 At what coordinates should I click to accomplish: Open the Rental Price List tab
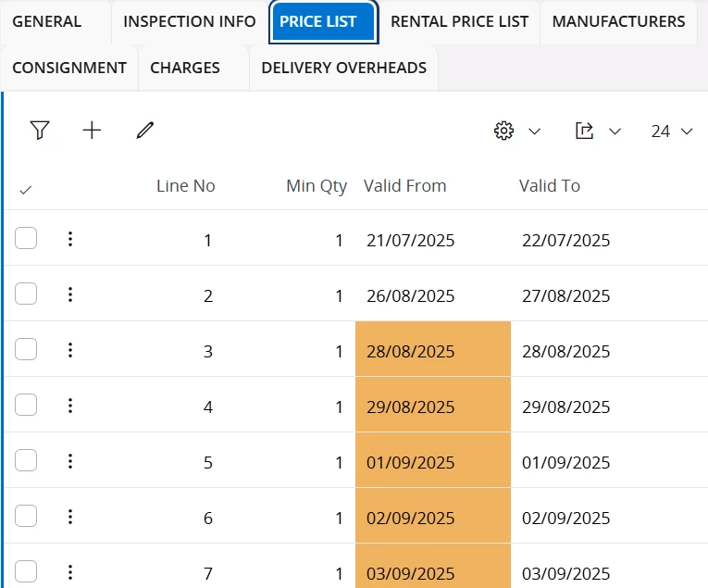[459, 21]
